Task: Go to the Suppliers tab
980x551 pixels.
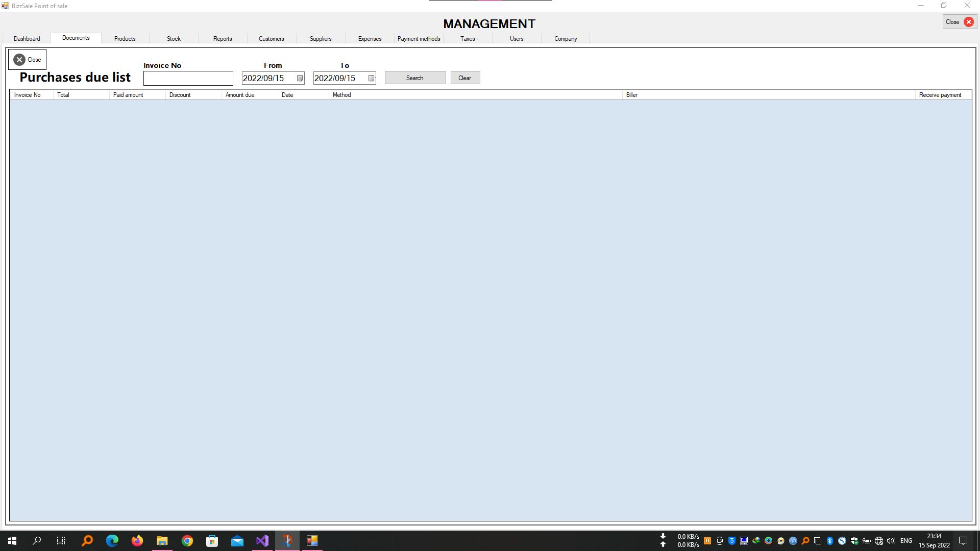Action: click(321, 39)
